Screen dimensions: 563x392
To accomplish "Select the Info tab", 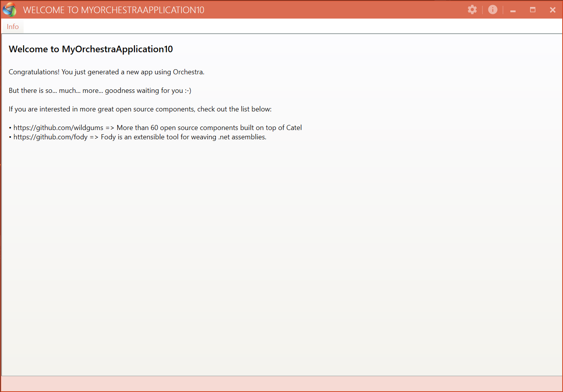I will click(13, 27).
